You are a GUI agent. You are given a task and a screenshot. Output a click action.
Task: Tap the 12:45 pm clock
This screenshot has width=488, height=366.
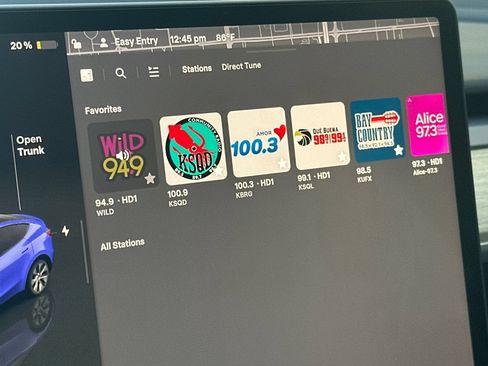click(188, 39)
